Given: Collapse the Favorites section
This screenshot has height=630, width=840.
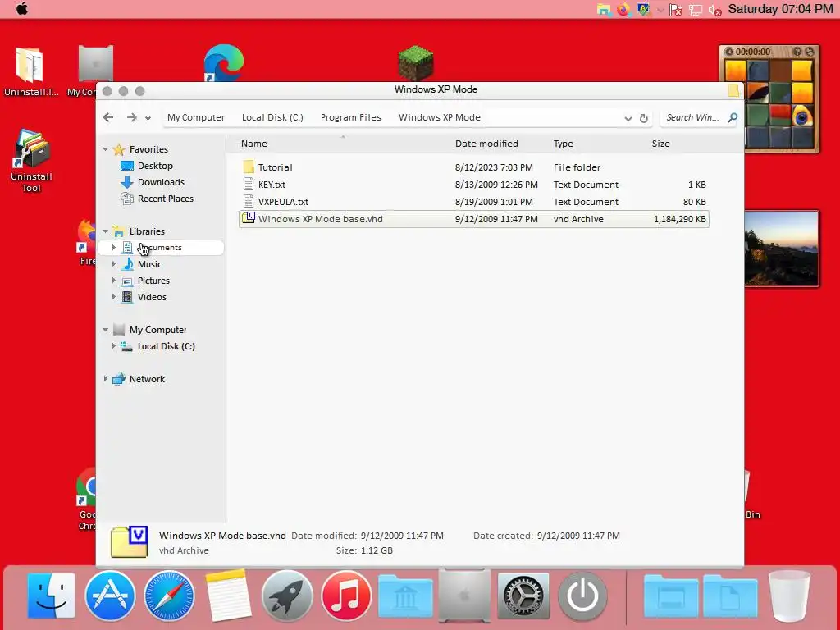Looking at the screenshot, I should pyautogui.click(x=106, y=149).
